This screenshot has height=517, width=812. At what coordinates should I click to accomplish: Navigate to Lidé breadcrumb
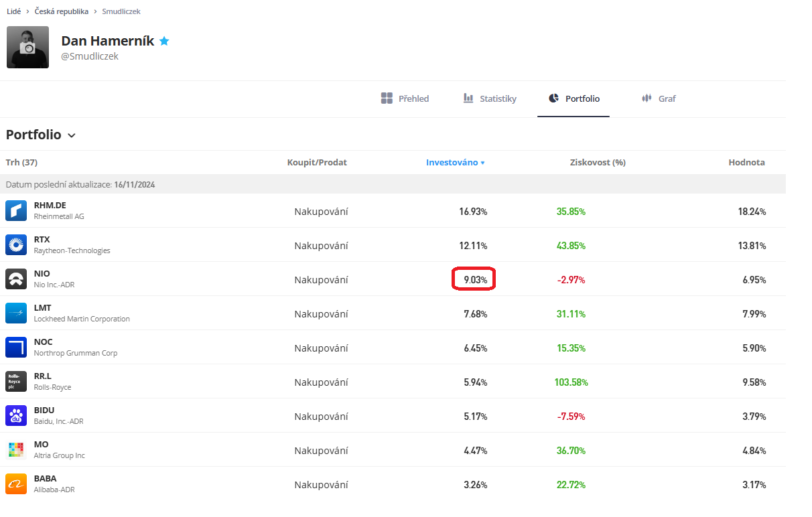tap(14, 11)
